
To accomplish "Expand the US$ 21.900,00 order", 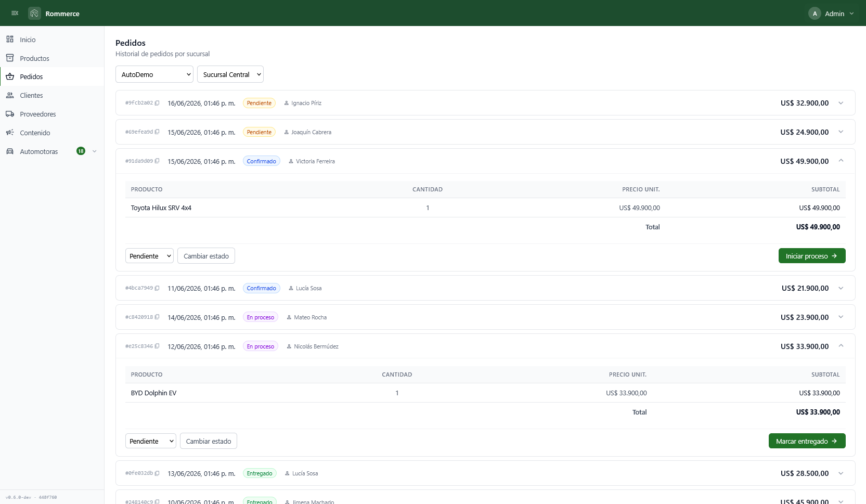I will [x=841, y=288].
